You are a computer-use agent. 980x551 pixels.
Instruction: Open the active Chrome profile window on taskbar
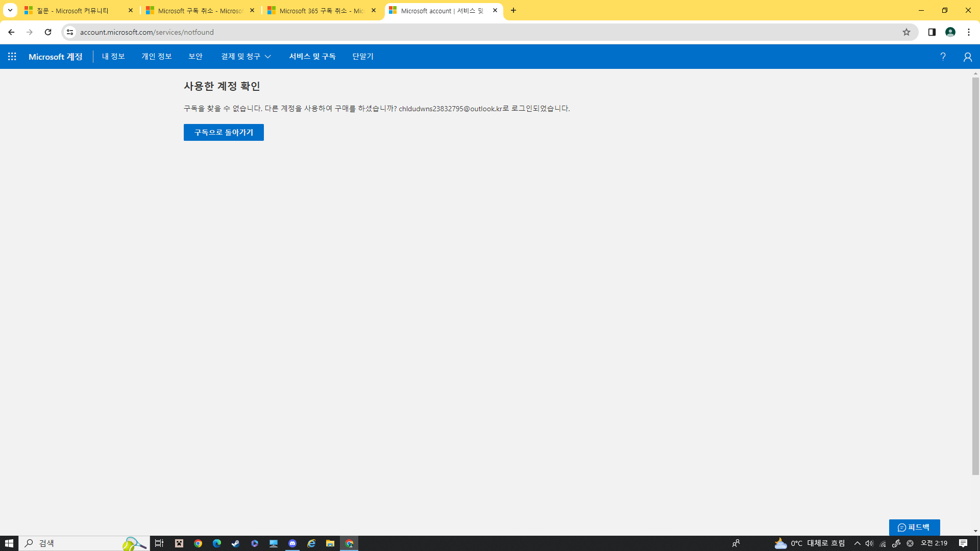pyautogui.click(x=350, y=543)
